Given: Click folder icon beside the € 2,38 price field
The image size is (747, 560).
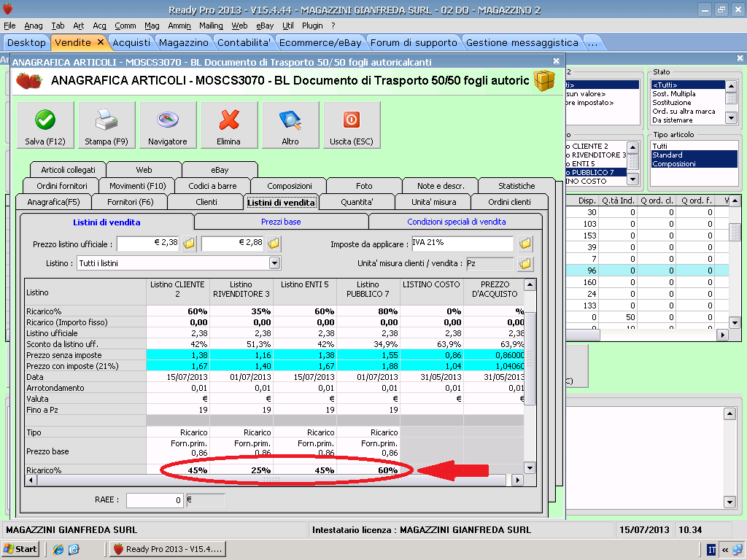Looking at the screenshot, I should click(189, 244).
